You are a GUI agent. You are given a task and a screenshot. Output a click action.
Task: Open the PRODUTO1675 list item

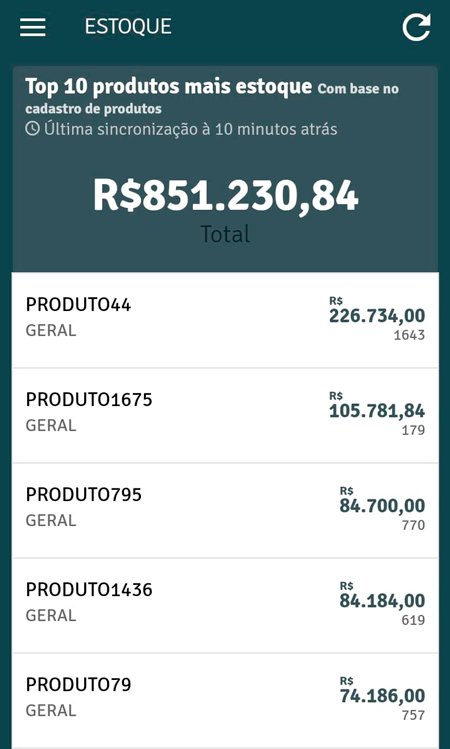point(225,415)
